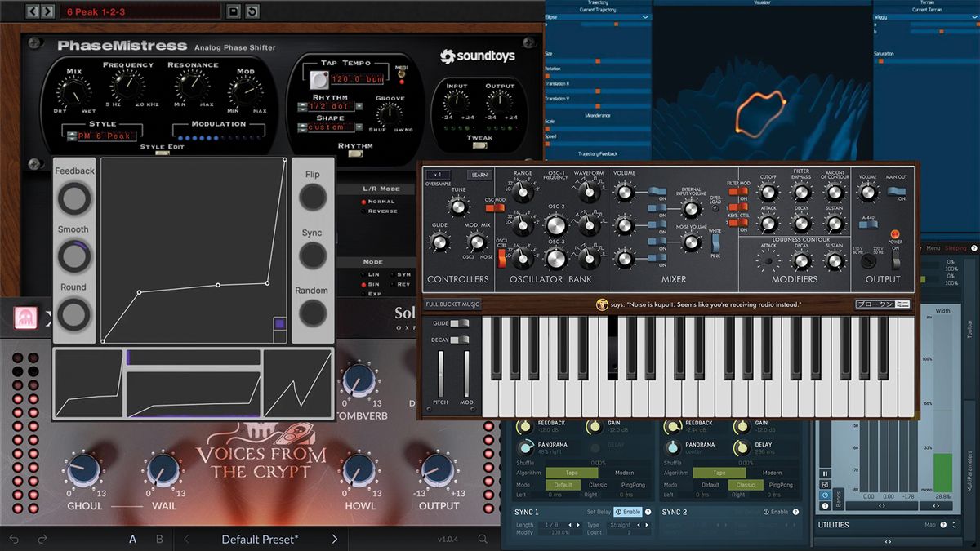The width and height of the screenshot is (980, 551).
Task: Click the GHOUL knob in Voices from the Crypt
Action: tap(84, 470)
